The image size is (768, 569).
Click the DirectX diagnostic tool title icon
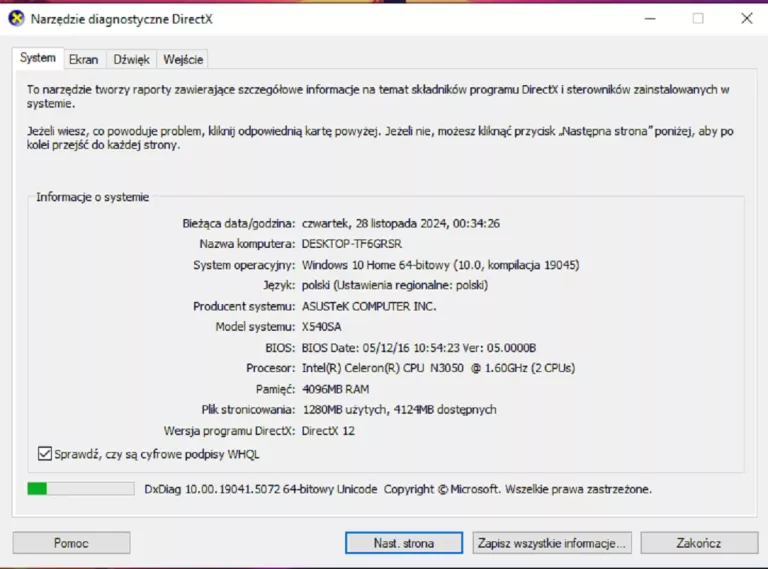click(x=16, y=19)
